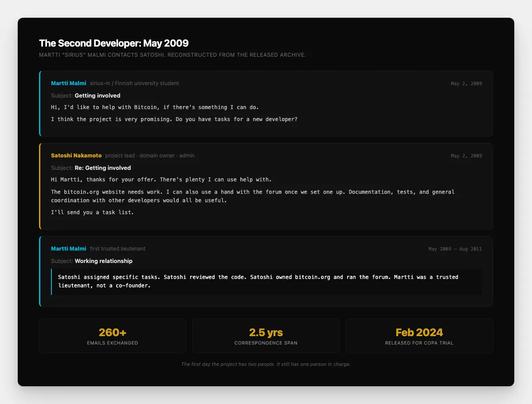Click 'sirius-m / Finnish university student' label
Screen dimensions: 532x404
[134, 83]
